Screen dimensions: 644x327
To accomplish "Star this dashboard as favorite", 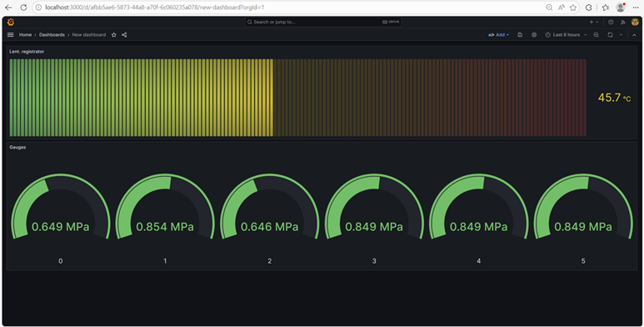I will pos(114,35).
